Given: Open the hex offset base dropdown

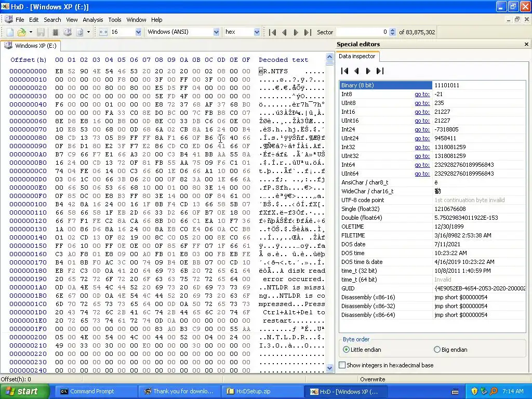Looking at the screenshot, I should point(257,32).
